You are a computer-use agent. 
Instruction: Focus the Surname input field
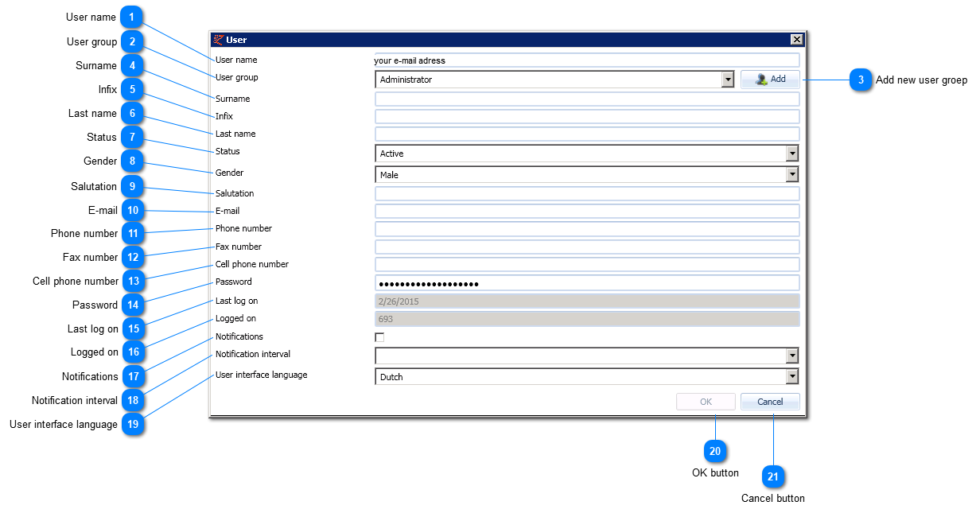click(587, 99)
